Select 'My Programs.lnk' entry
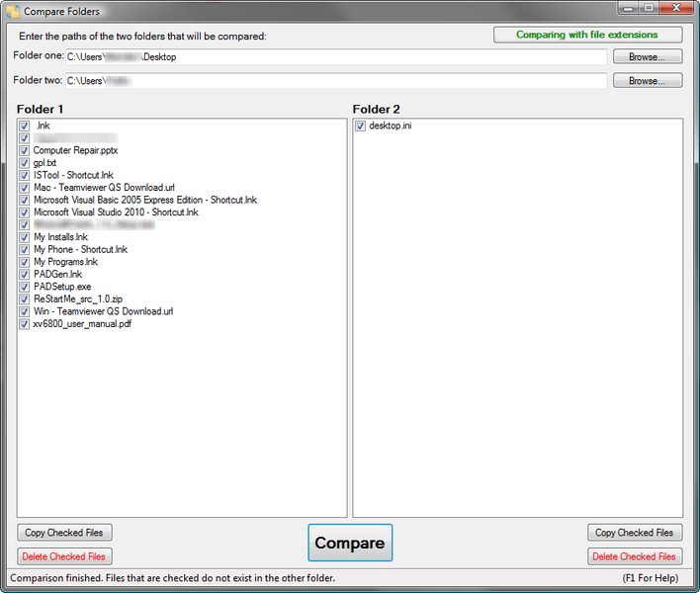This screenshot has width=700, height=593. click(65, 262)
